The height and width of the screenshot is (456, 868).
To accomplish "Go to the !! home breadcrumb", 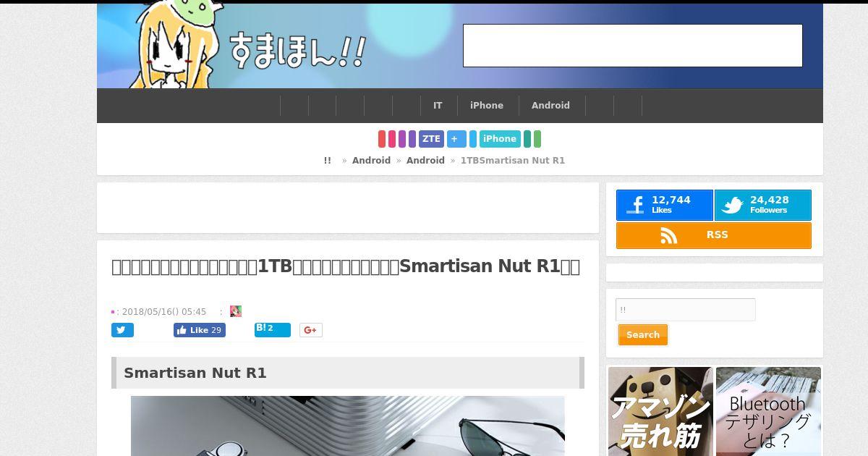I will (x=328, y=161).
